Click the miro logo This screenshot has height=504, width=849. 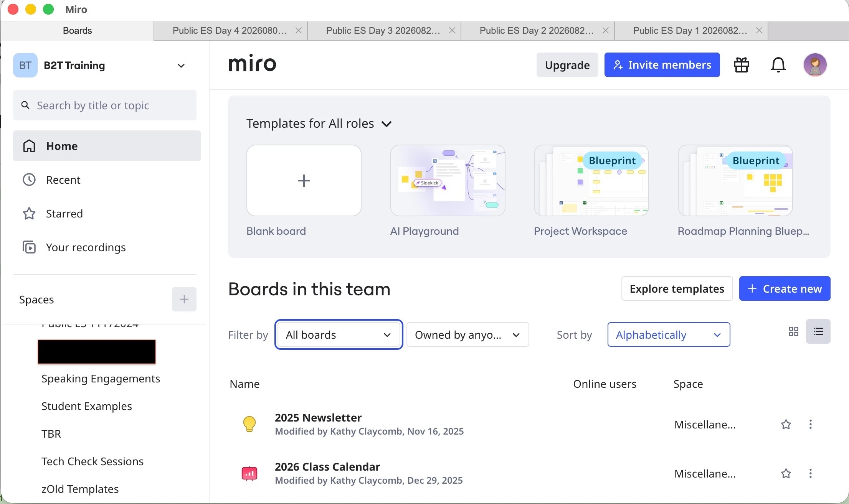tap(253, 64)
